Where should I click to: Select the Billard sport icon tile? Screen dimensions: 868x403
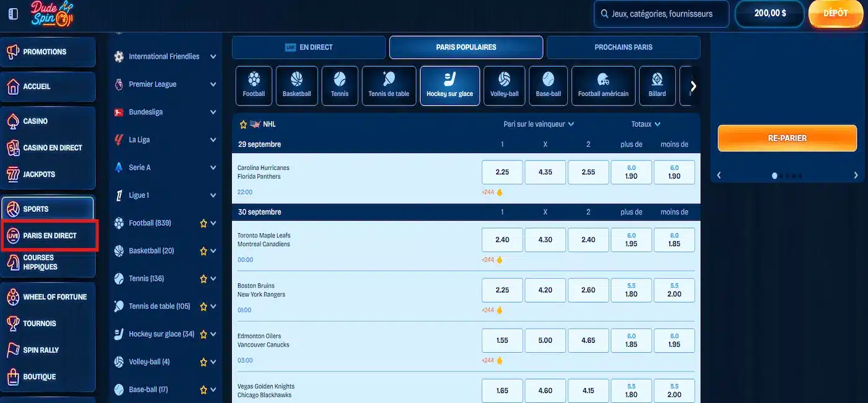[x=657, y=86]
